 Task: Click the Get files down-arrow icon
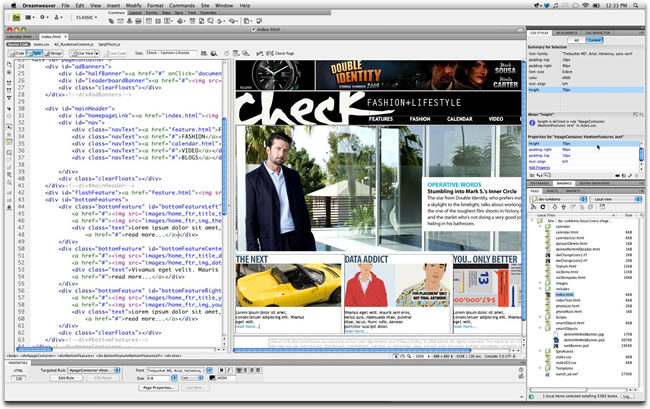pyautogui.click(x=555, y=207)
